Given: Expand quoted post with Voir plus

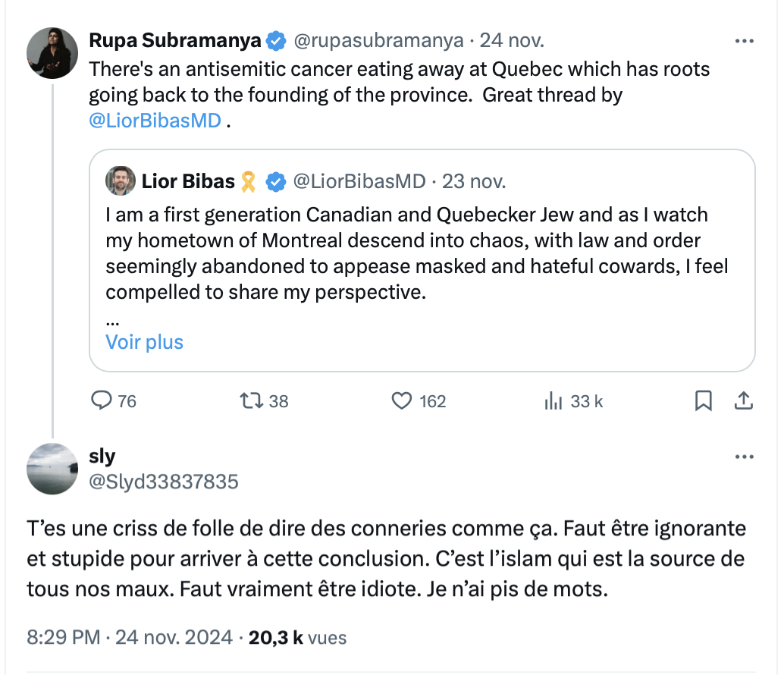Looking at the screenshot, I should coord(144,342).
